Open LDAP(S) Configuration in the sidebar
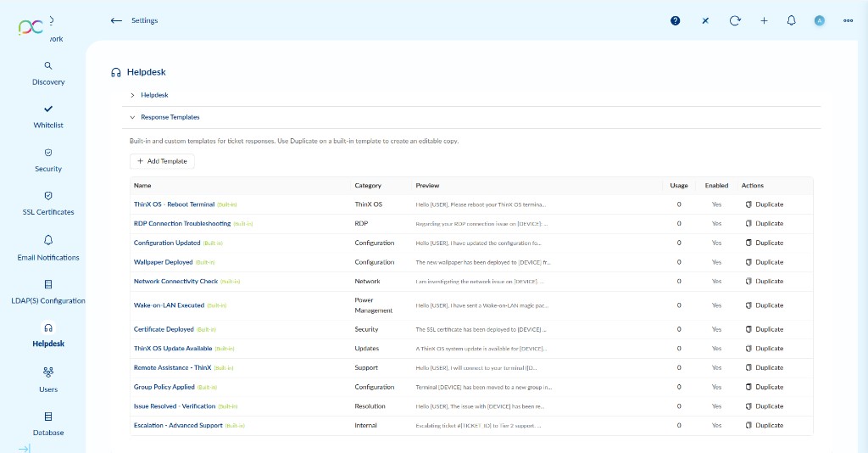868x453 pixels. pos(48,293)
